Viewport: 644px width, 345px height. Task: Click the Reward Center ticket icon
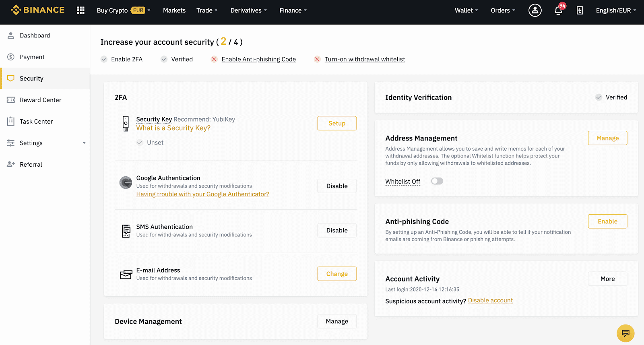click(x=11, y=100)
